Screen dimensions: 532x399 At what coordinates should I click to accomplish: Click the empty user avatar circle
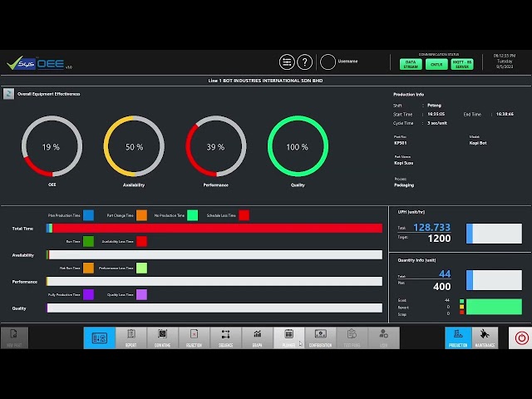[x=328, y=62]
